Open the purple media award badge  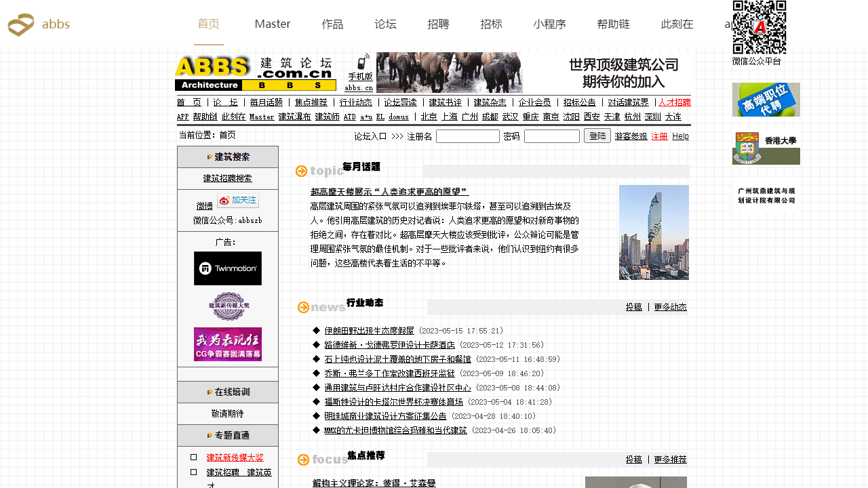click(x=228, y=306)
